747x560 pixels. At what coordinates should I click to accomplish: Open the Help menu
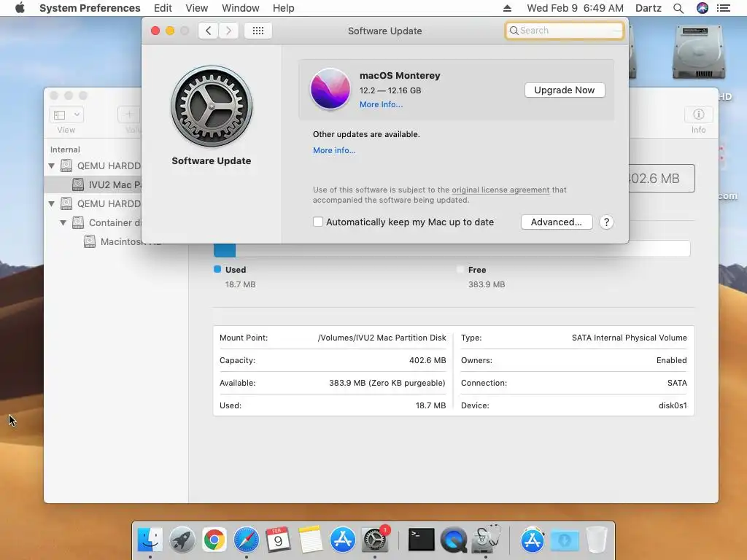click(x=284, y=8)
